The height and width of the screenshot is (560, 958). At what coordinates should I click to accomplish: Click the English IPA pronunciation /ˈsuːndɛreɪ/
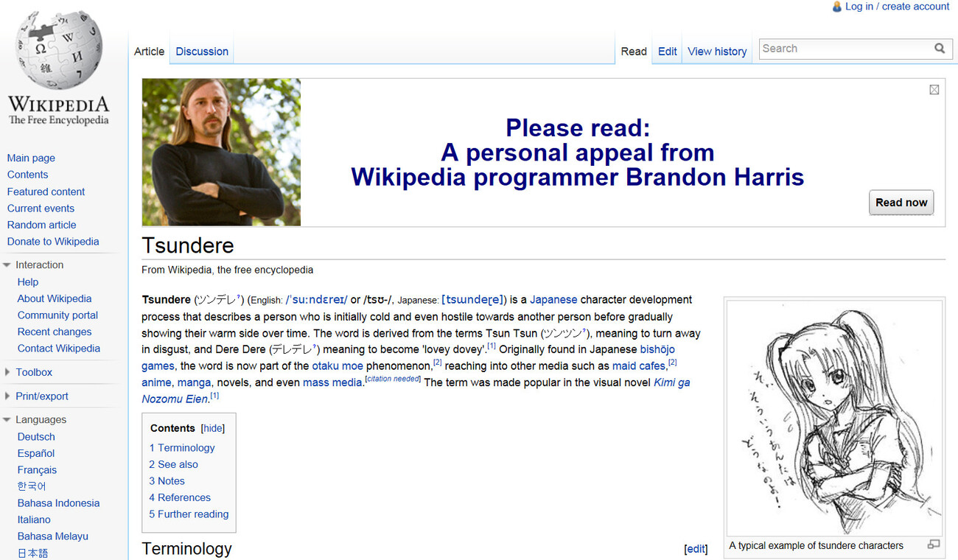coord(316,301)
